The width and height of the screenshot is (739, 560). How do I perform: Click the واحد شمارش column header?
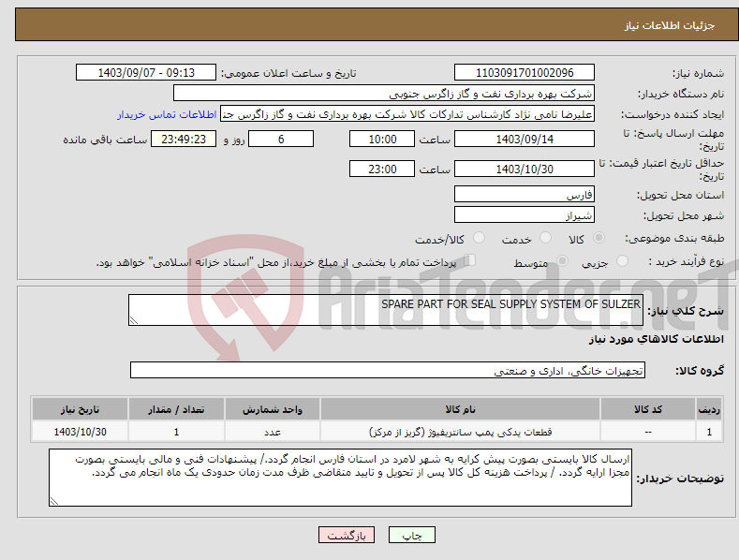tap(273, 409)
